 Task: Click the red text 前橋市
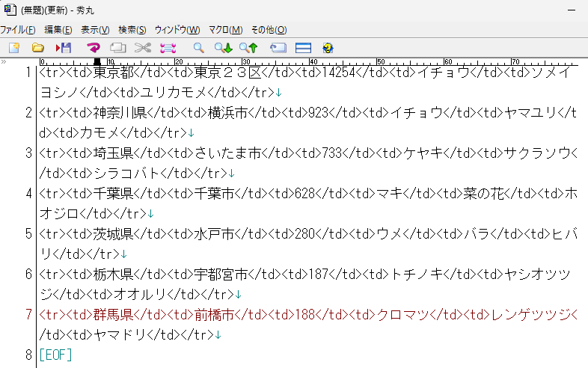coord(214,314)
